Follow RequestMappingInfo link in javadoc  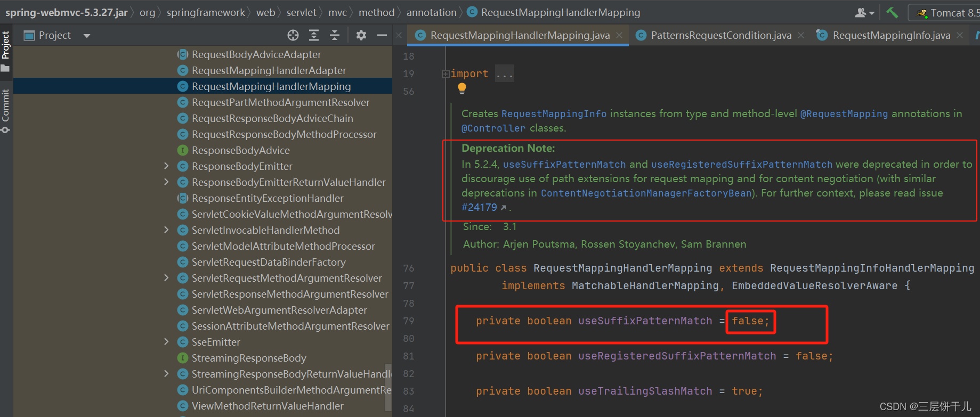554,113
